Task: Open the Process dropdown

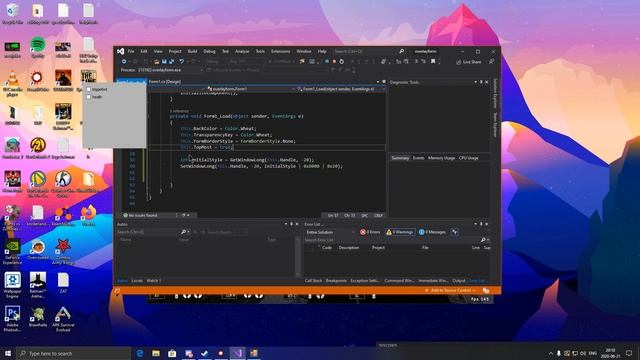Action: tap(171, 70)
